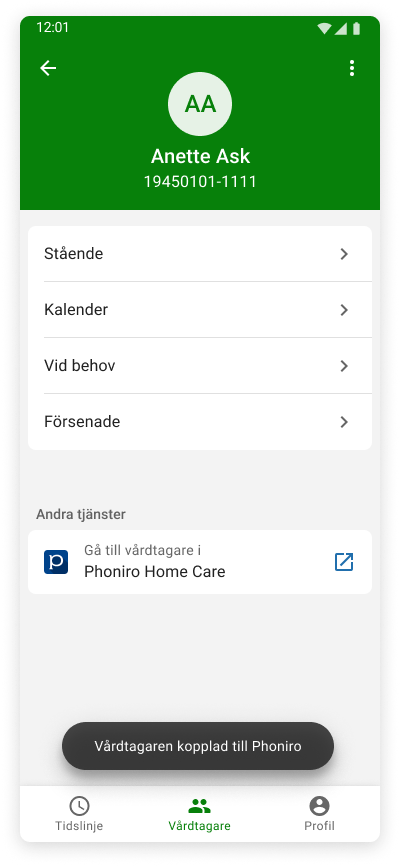The height and width of the screenshot is (866, 400).
Task: Switch to the Profil tab label
Action: (319, 826)
